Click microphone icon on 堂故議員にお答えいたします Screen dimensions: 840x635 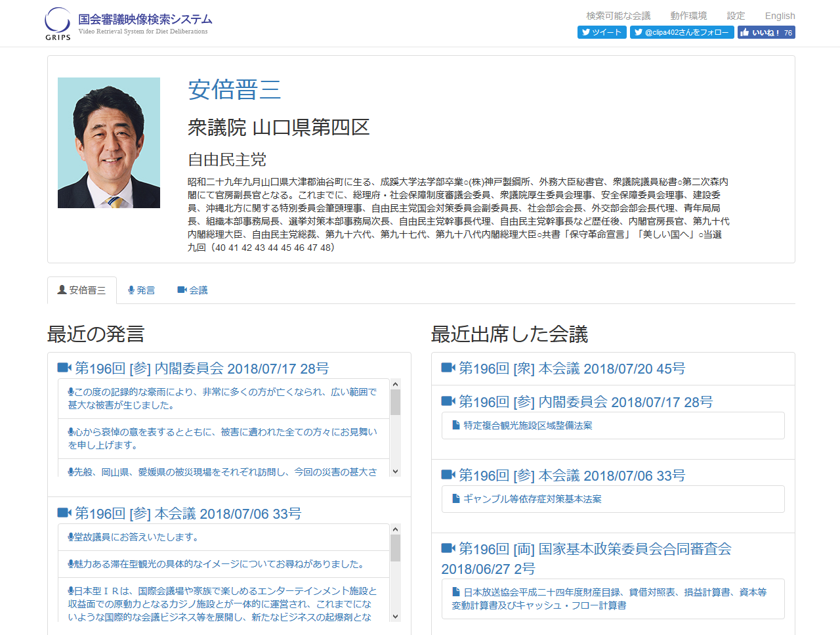pyautogui.click(x=71, y=537)
